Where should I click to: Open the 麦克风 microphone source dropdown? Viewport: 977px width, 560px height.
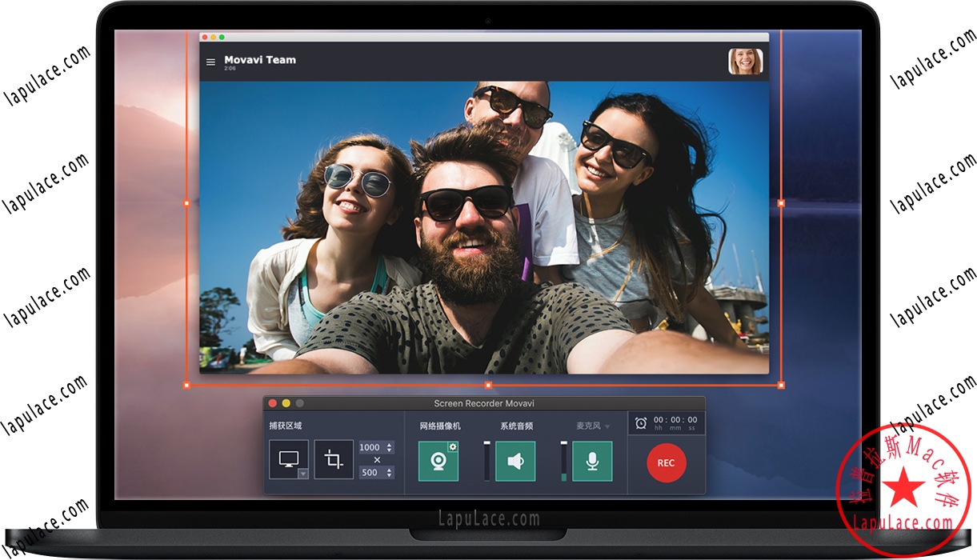600,426
